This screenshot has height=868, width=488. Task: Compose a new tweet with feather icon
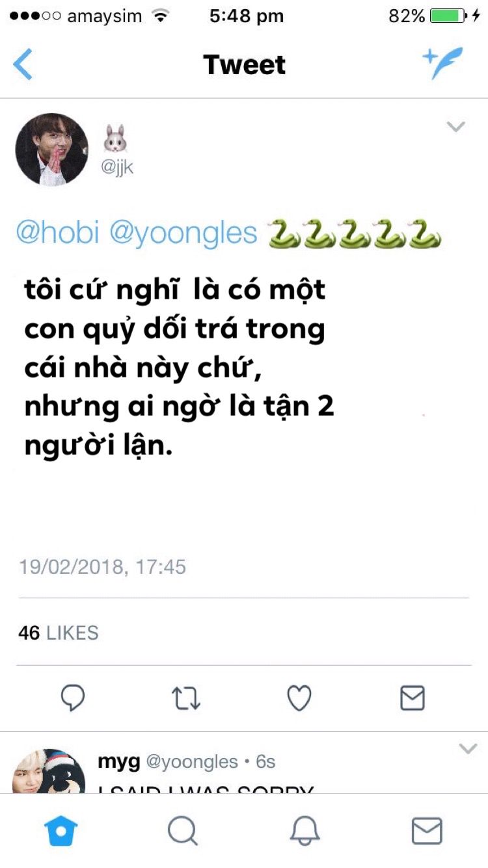(x=443, y=63)
